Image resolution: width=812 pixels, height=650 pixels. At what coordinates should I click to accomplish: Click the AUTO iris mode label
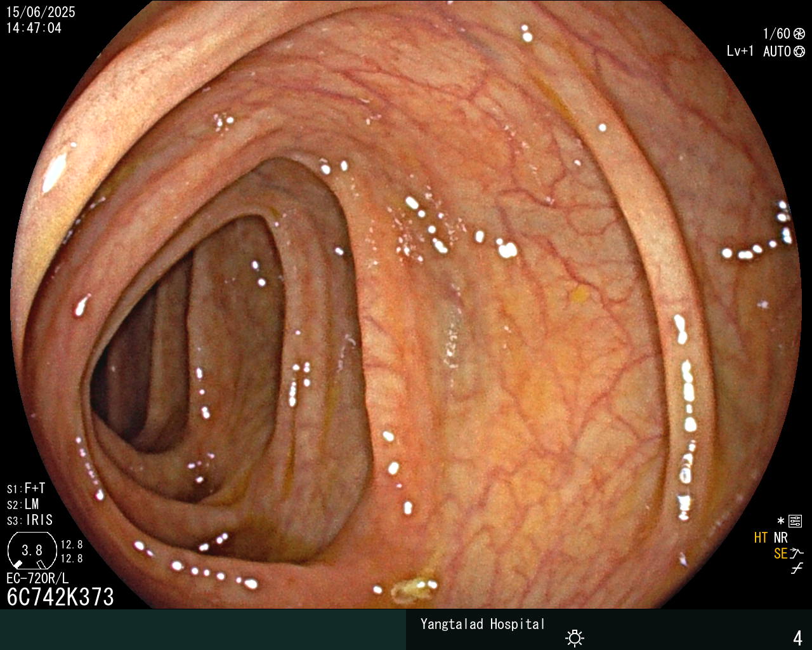pos(776,51)
